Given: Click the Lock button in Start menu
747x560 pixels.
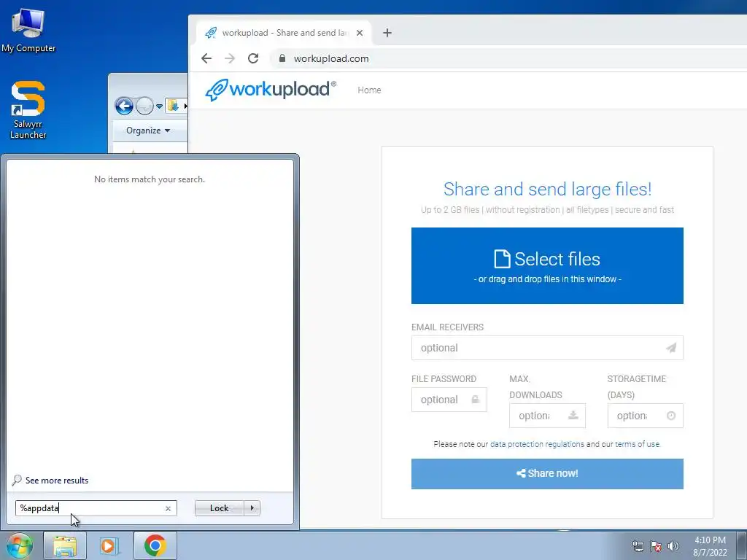Looking at the screenshot, I should point(219,508).
